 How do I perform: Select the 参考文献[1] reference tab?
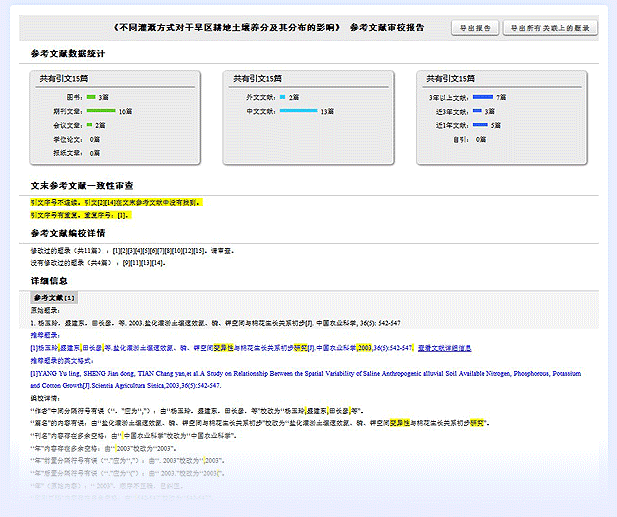[x=54, y=298]
